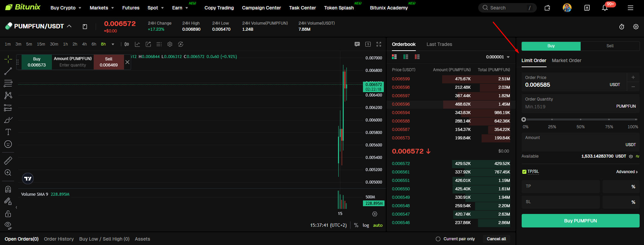Open the Markets dropdown menu
This screenshot has width=644, height=245.
(x=102, y=8)
